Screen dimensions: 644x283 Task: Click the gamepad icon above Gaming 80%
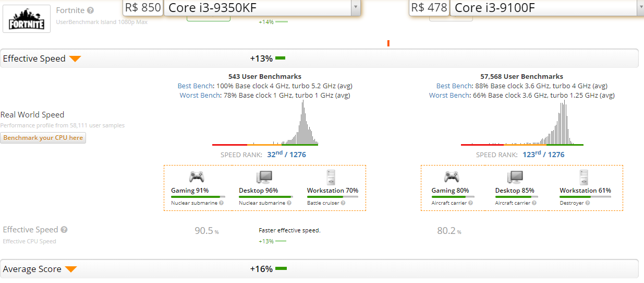452,176
